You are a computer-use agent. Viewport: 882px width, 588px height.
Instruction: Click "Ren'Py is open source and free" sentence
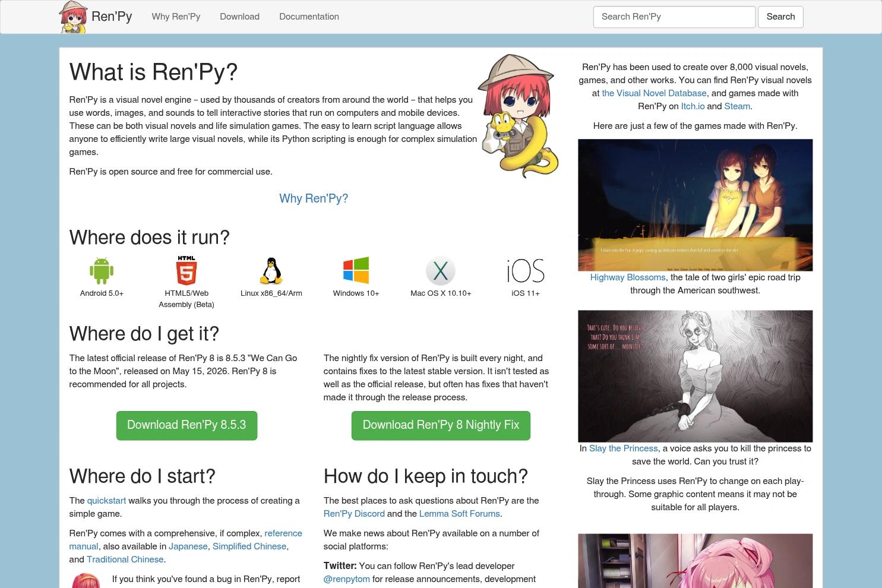coord(171,172)
